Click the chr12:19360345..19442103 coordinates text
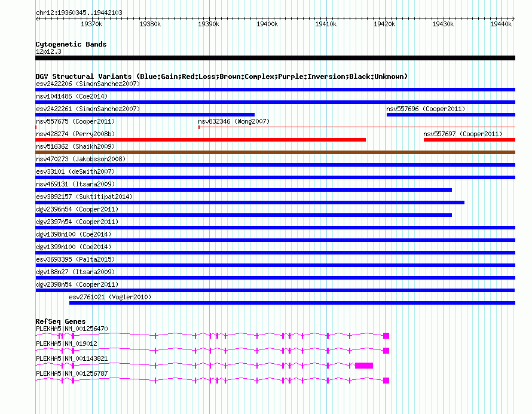The width and height of the screenshot is (532, 414). (79, 13)
